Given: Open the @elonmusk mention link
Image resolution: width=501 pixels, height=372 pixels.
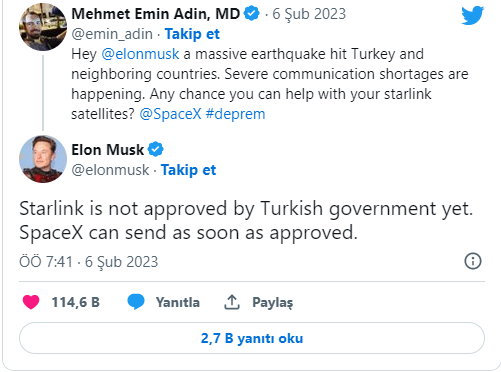Looking at the screenshot, I should coord(140,54).
